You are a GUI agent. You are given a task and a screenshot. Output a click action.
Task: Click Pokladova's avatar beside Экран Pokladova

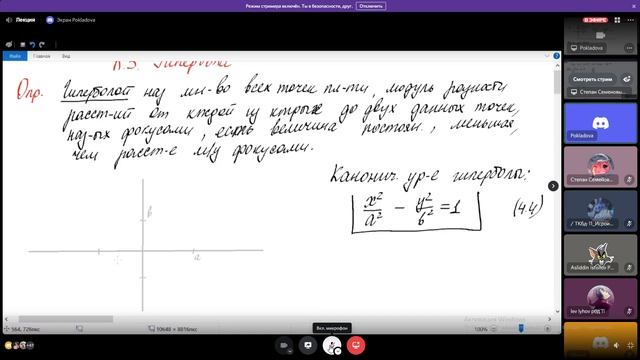coord(50,20)
